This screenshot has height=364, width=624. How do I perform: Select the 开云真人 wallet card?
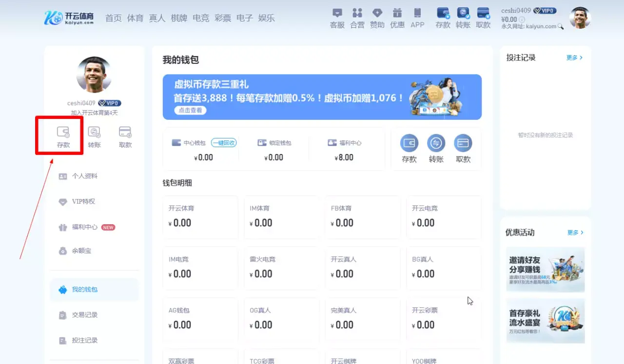tap(363, 268)
